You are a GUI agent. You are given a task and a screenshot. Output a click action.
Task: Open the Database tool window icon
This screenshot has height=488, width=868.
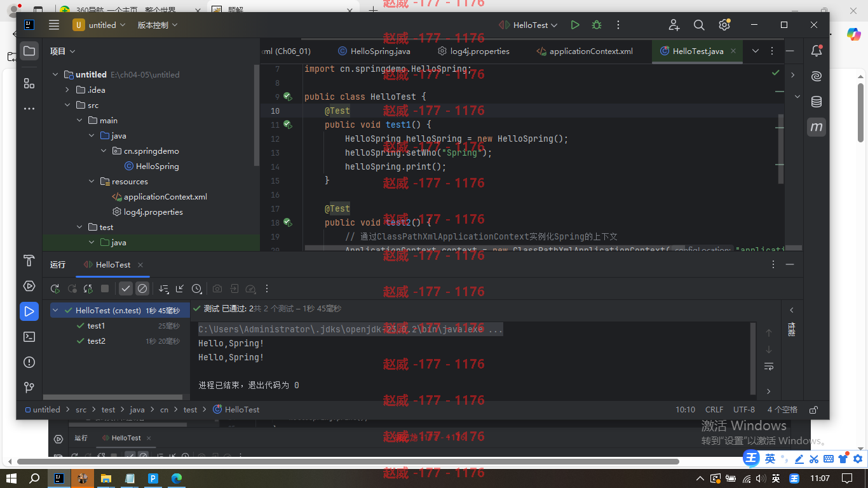point(817,102)
